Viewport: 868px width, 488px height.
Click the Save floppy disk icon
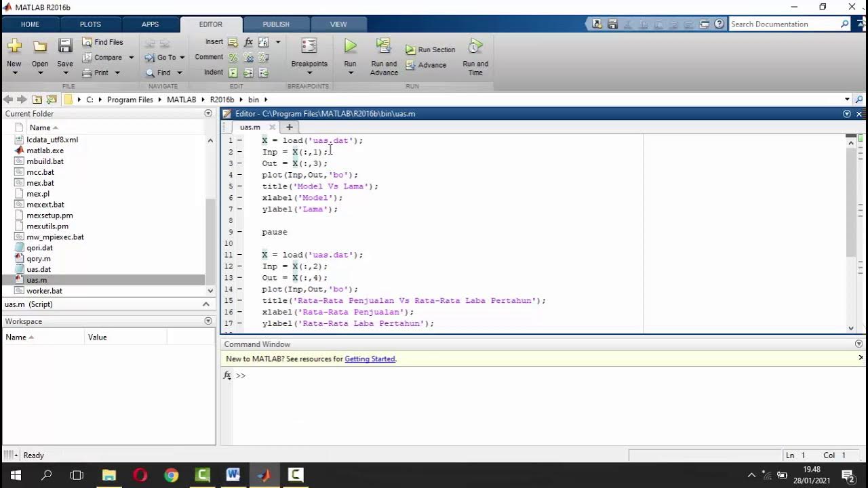coord(65,46)
